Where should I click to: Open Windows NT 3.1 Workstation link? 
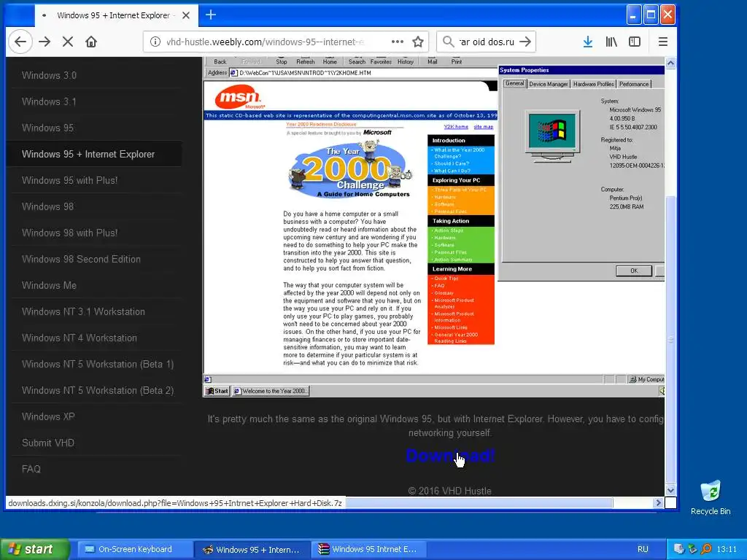point(83,311)
